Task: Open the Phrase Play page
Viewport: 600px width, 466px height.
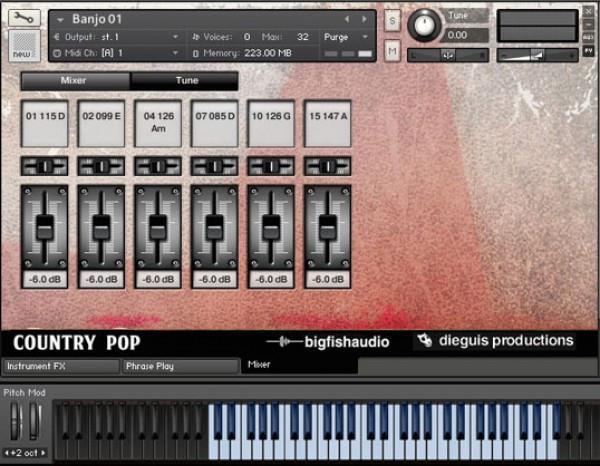Action: (180, 366)
